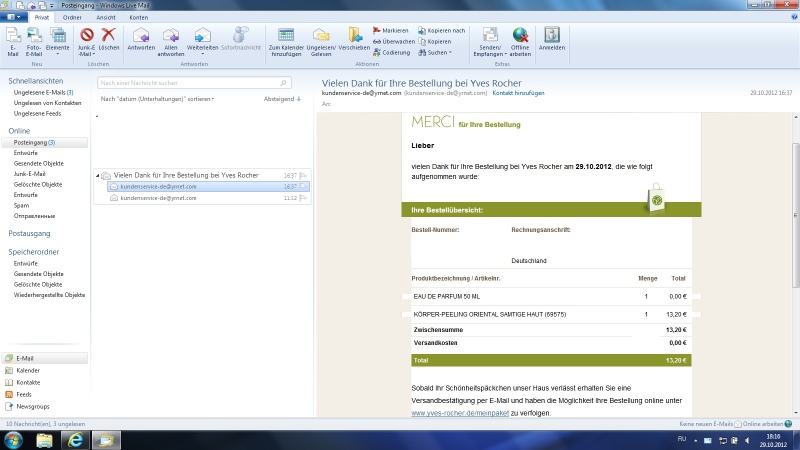The width and height of the screenshot is (800, 450).
Task: Switch to the Ordner ribbon tab
Action: [x=72, y=17]
